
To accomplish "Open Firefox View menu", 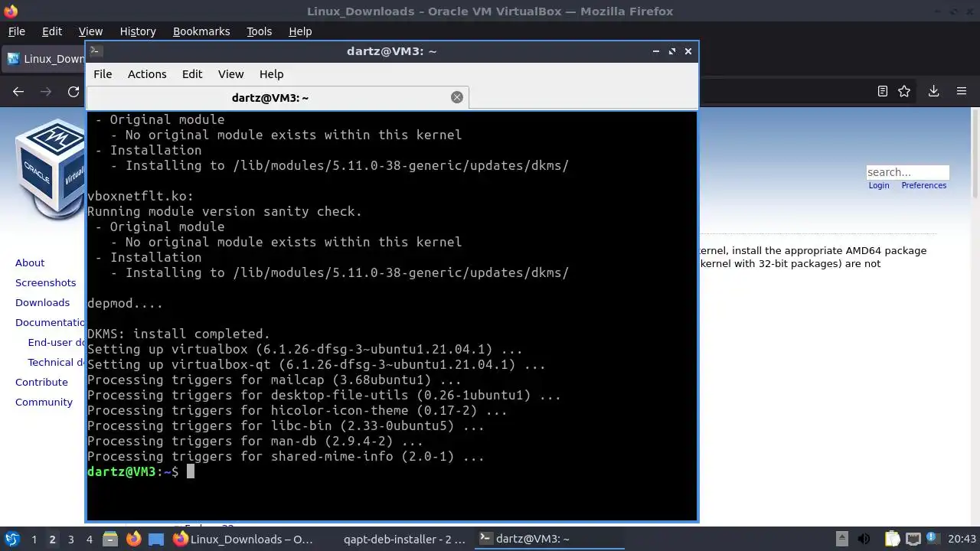I will 90,31.
